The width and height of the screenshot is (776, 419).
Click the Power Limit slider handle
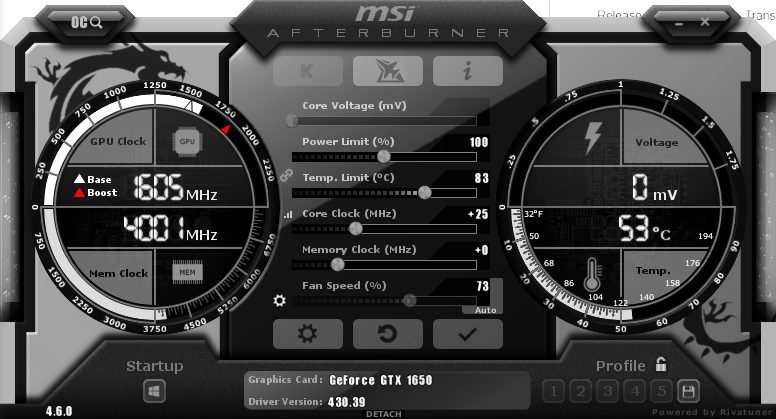(x=384, y=157)
